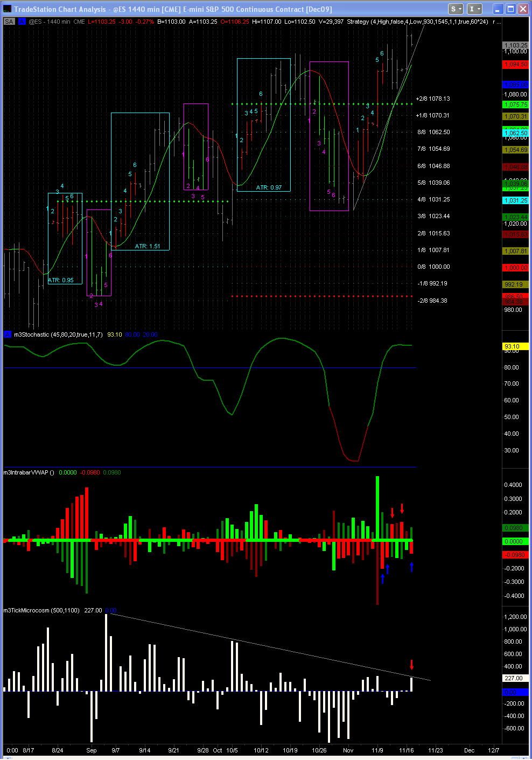532x760 pixels.
Task: Click the SA badge in the status line
Action: (9, 22)
